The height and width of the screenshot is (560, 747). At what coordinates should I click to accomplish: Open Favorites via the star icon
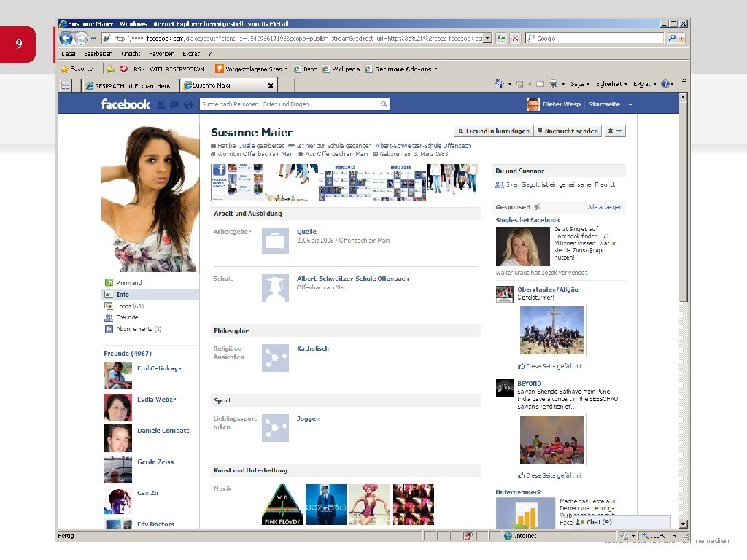(65, 69)
